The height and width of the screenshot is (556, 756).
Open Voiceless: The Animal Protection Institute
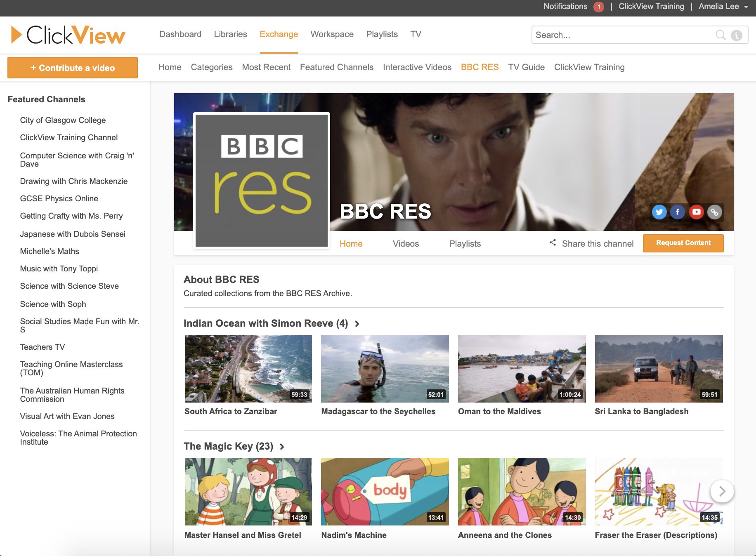coord(78,438)
